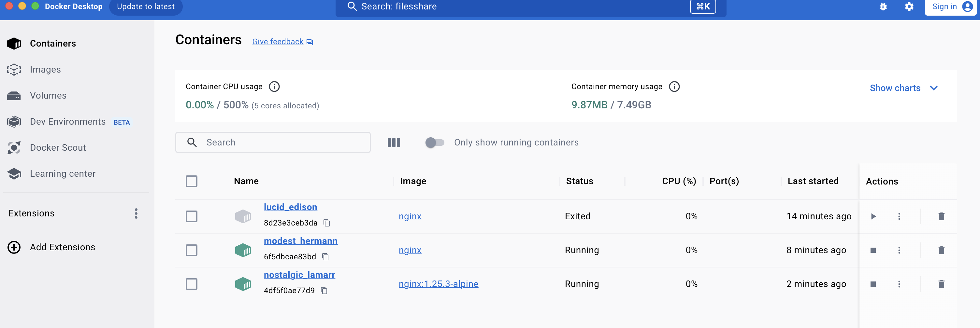Click the Container memory usage info icon
The height and width of the screenshot is (328, 980).
click(x=674, y=87)
